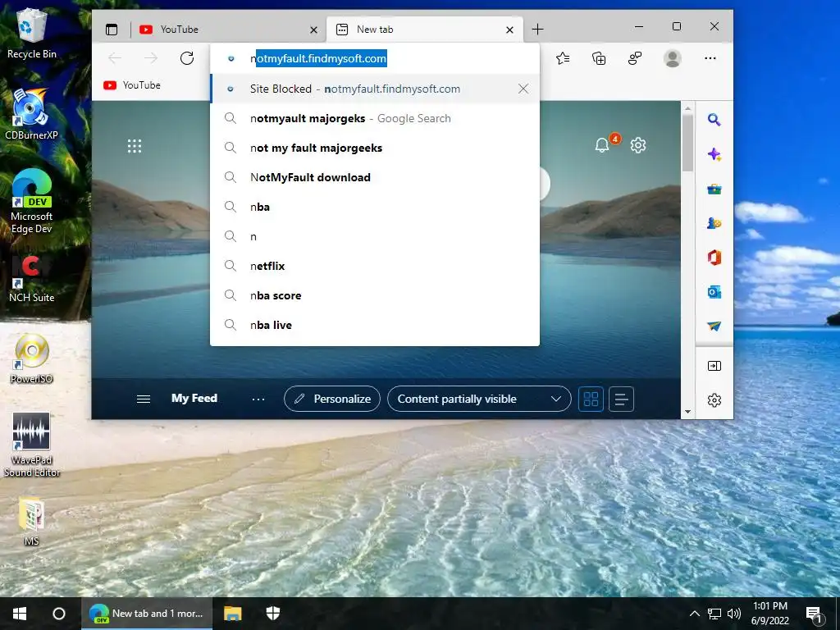Show hidden system tray icons
The height and width of the screenshot is (630, 840).
pos(694,614)
